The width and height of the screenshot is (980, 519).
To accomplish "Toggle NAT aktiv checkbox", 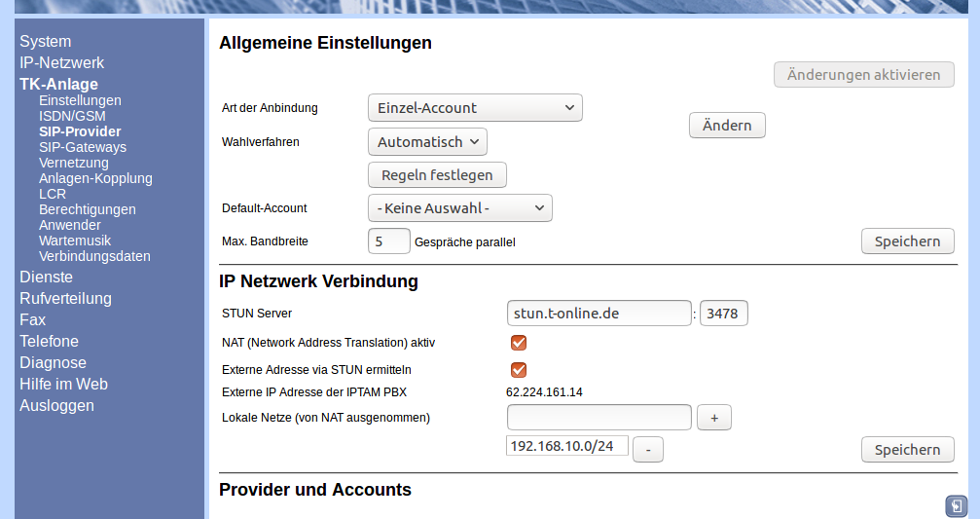I will [519, 343].
